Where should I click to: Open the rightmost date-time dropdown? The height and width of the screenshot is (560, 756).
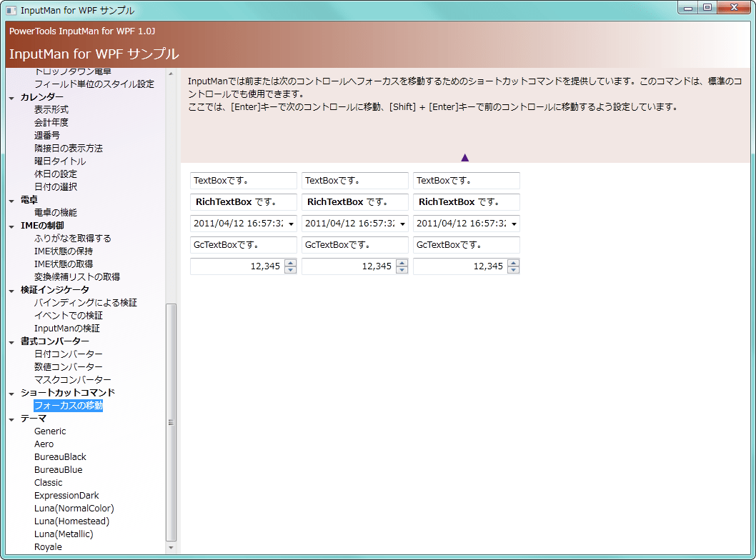(x=512, y=223)
